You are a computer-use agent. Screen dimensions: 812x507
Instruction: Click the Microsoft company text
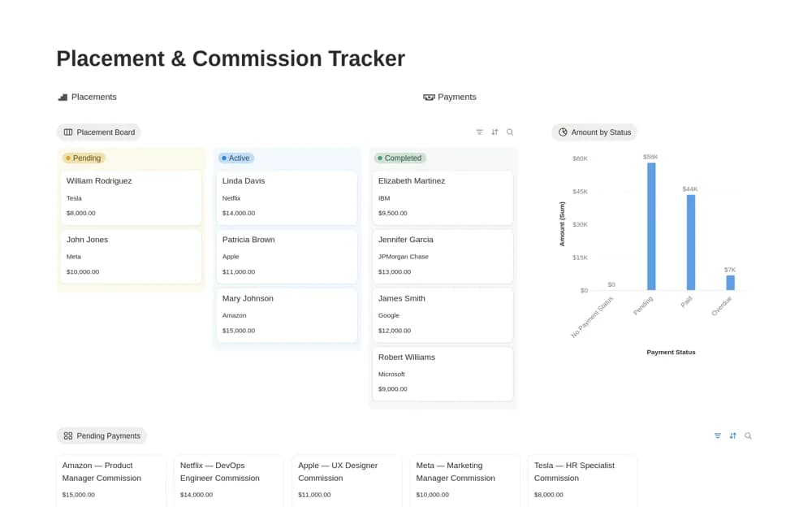[x=391, y=374]
